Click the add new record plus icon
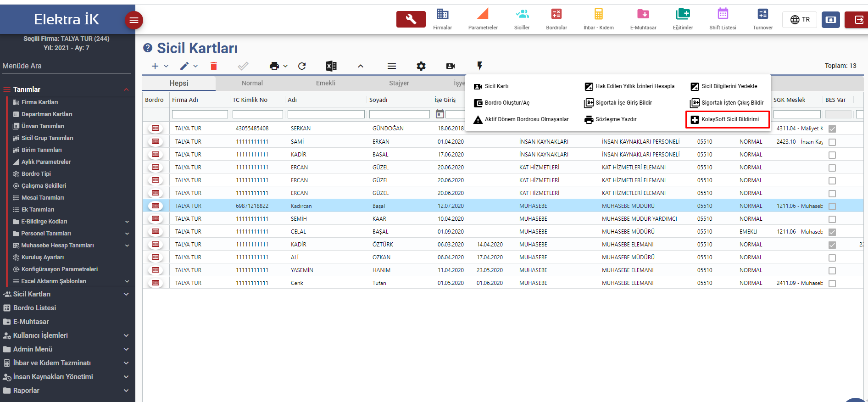The image size is (868, 402). click(155, 66)
